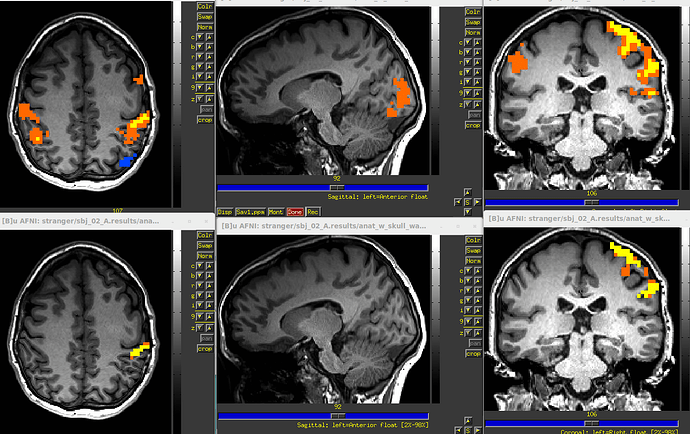Move up arrow pad in upper sagittal viewer
This screenshot has height=434, width=690.
click(x=468, y=192)
